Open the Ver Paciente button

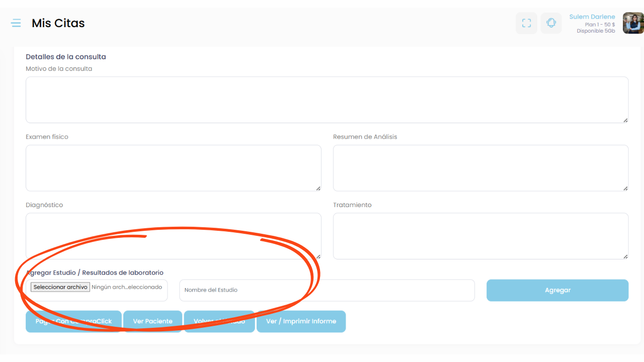coord(152,321)
